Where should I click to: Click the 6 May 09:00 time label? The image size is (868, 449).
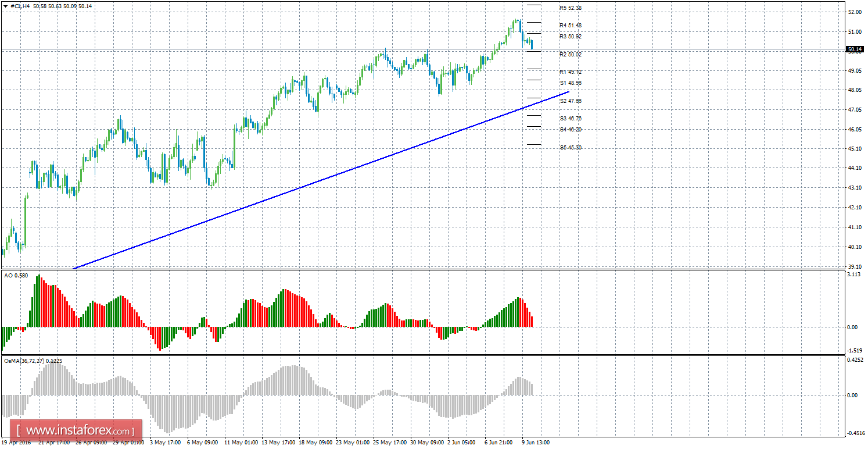pyautogui.click(x=204, y=443)
